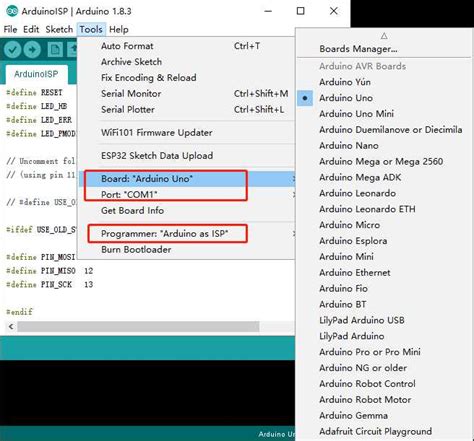Open the Edit menu
The height and width of the screenshot is (441, 474).
(x=31, y=29)
